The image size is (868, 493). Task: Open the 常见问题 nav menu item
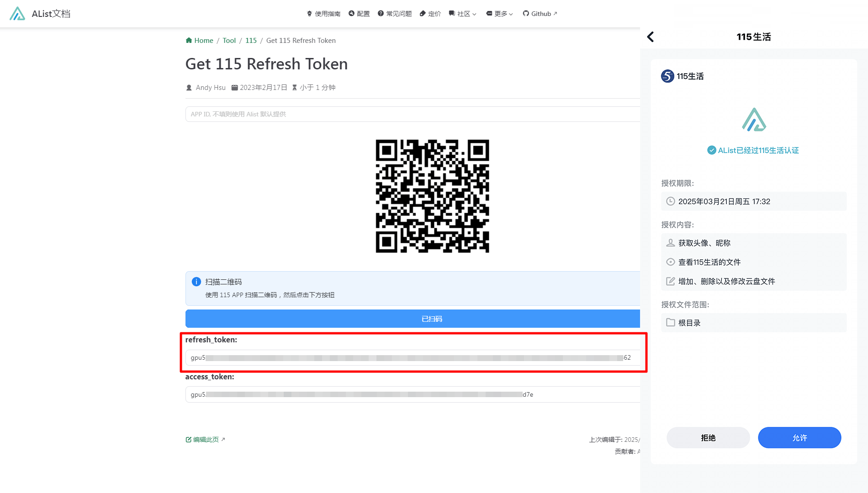pos(395,14)
